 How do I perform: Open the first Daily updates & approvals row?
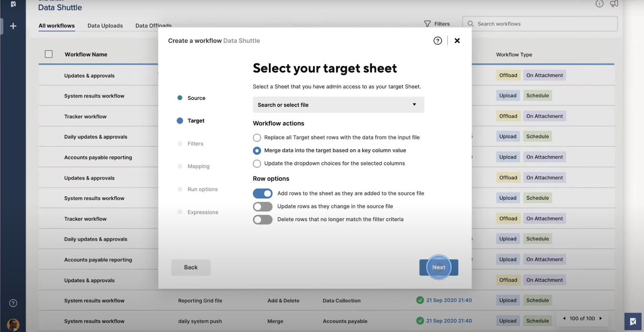[96, 137]
